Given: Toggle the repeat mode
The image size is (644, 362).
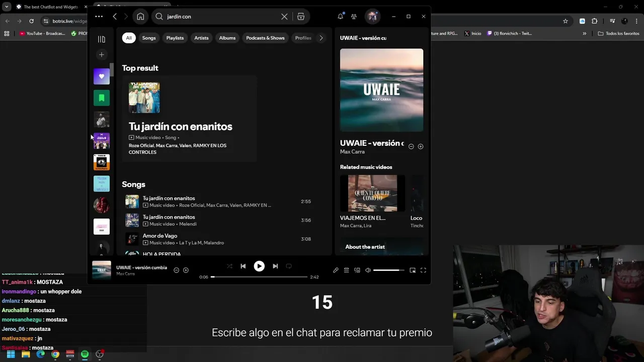Looking at the screenshot, I should coord(289,266).
